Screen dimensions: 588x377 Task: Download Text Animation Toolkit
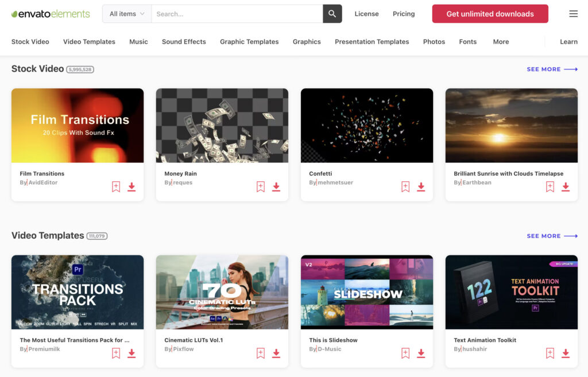[566, 353]
